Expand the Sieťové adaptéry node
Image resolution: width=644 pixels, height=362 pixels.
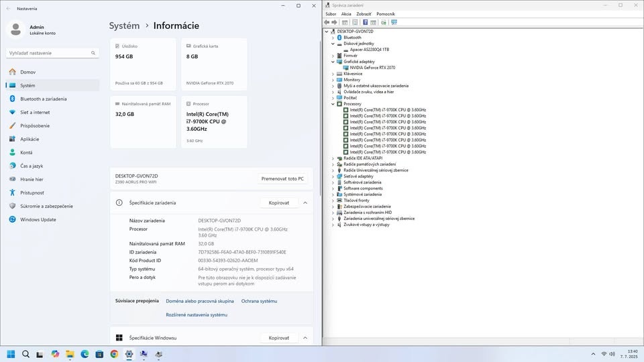click(x=333, y=176)
